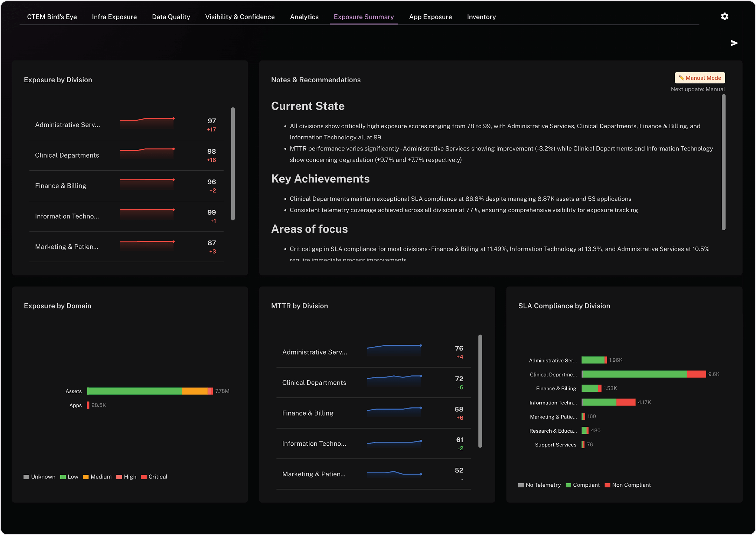Click the MTTR by Division scrollbar

click(480, 391)
